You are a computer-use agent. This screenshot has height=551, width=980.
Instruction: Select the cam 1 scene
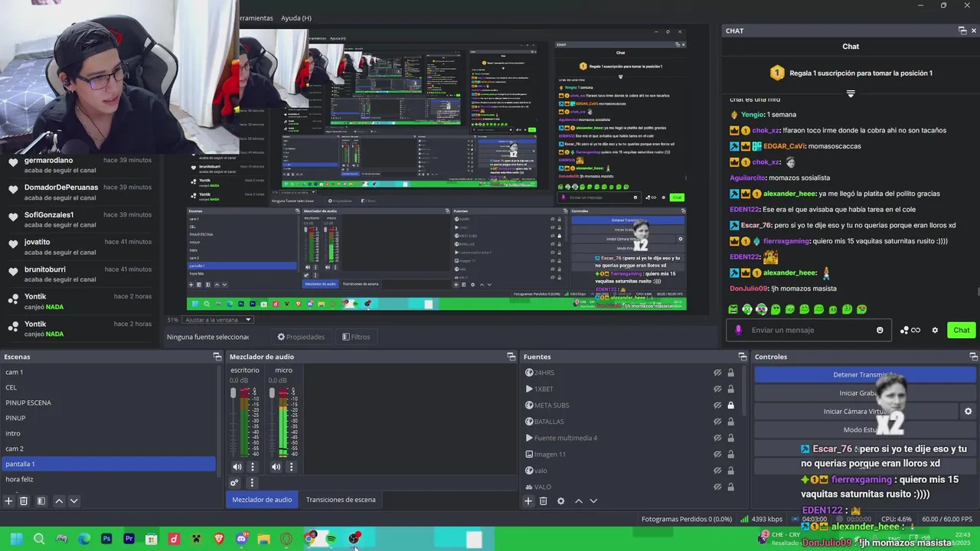[108, 372]
